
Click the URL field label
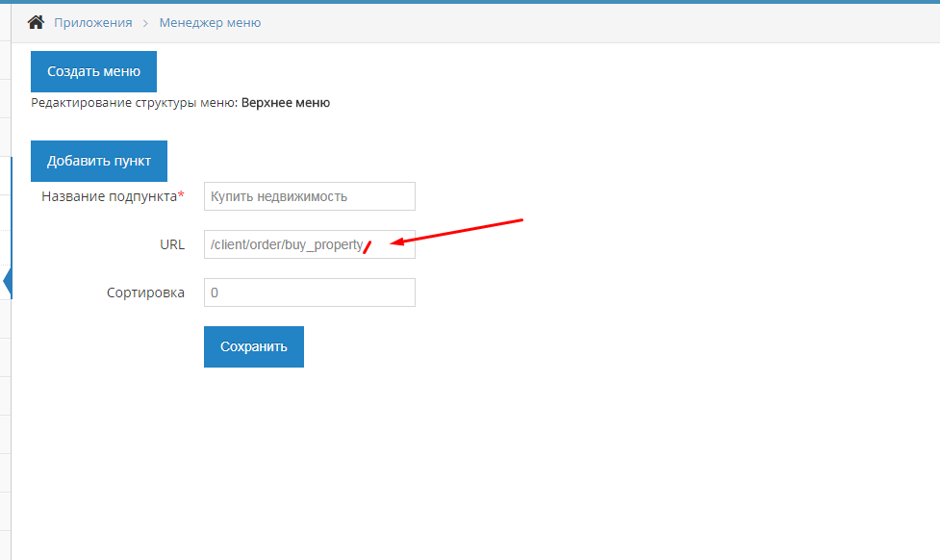tap(171, 244)
